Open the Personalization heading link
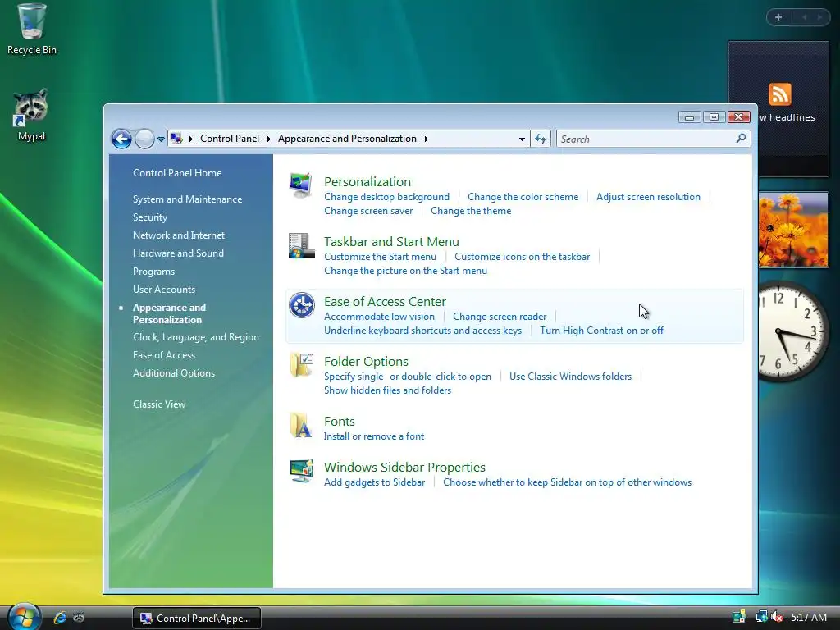Screen dimensions: 840x630 [x=367, y=181]
